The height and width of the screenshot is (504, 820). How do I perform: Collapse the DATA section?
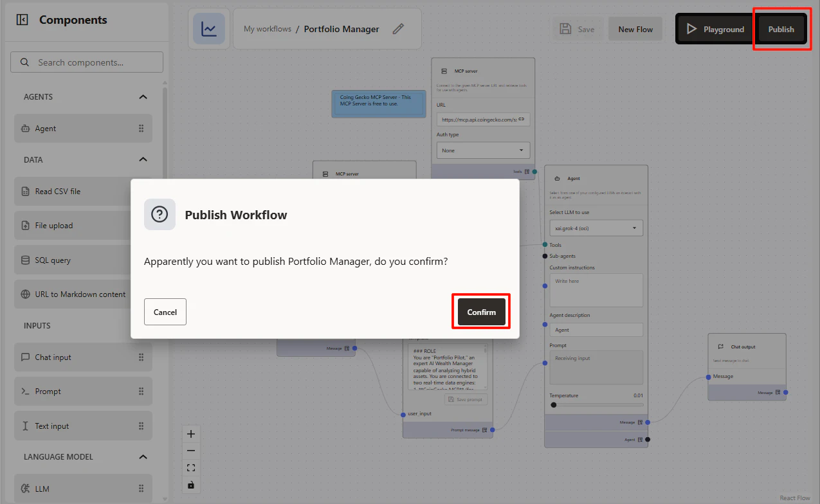tap(143, 159)
